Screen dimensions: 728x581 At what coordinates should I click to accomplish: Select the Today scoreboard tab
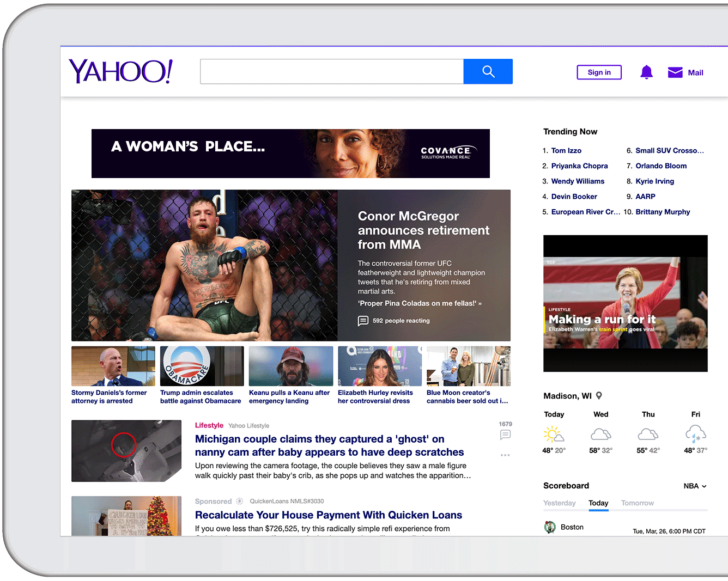coord(598,503)
